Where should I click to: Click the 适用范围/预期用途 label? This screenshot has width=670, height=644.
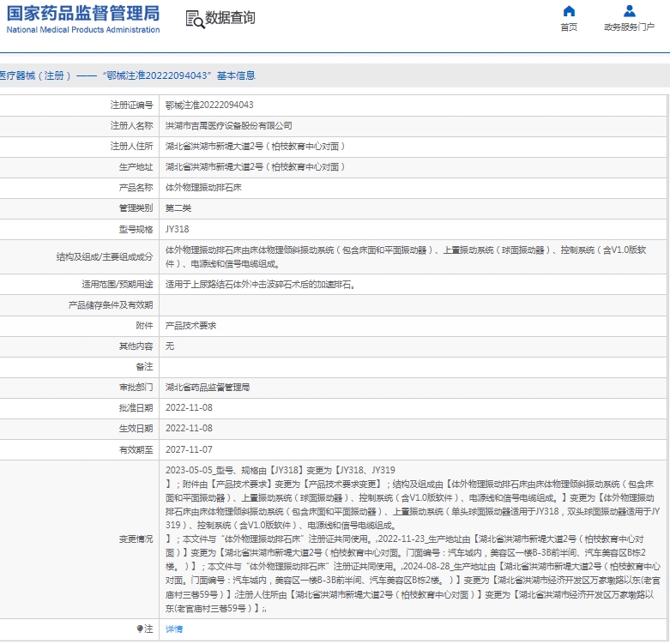pyautogui.click(x=118, y=285)
